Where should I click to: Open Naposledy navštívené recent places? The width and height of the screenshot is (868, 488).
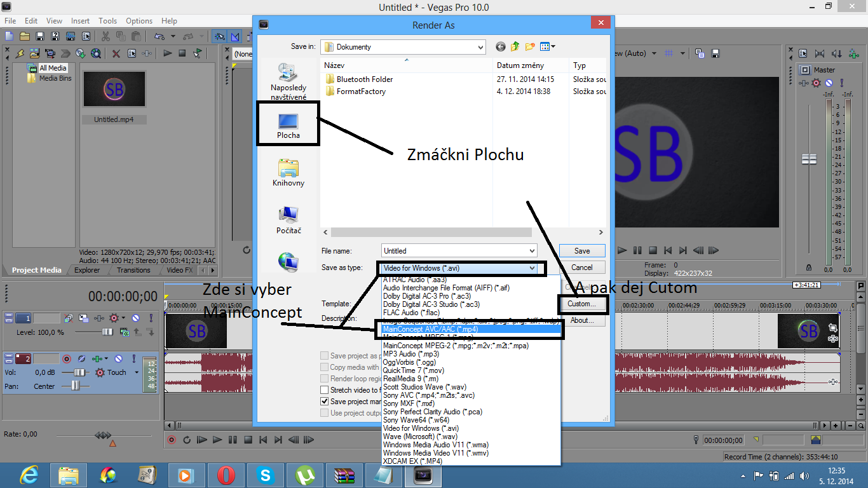click(x=288, y=83)
